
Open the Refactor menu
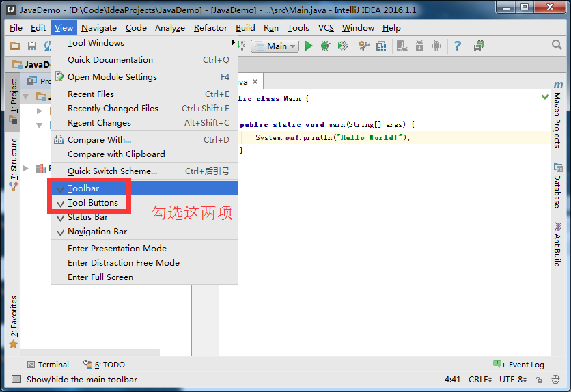point(210,28)
